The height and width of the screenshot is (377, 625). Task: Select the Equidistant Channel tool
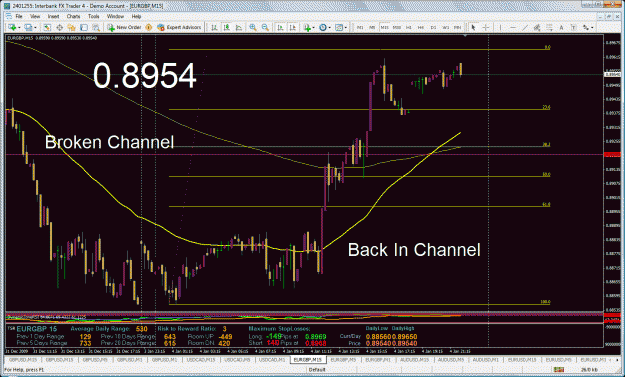point(537,27)
